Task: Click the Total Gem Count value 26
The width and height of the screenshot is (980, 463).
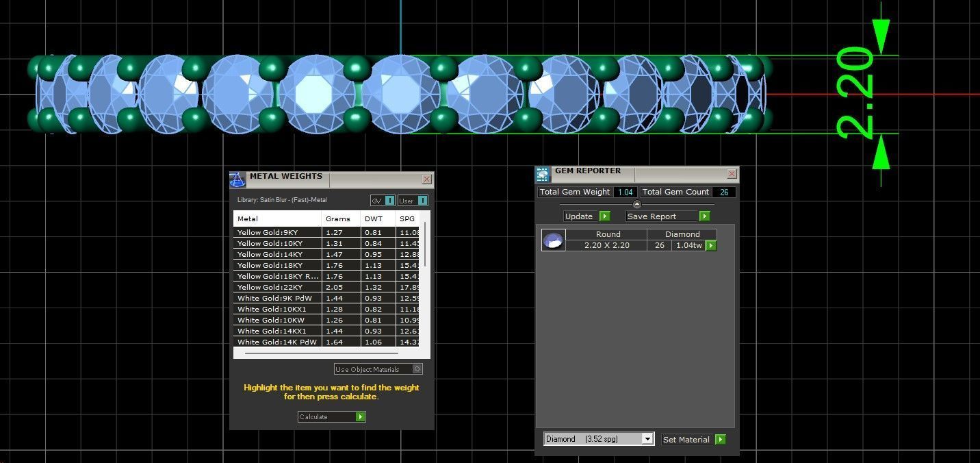Action: point(724,192)
